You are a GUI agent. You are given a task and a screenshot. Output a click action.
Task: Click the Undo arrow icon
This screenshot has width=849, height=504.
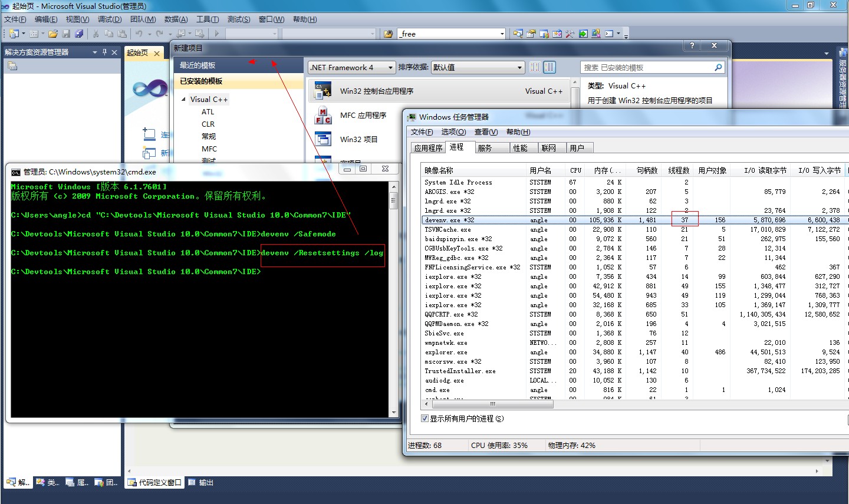point(139,34)
